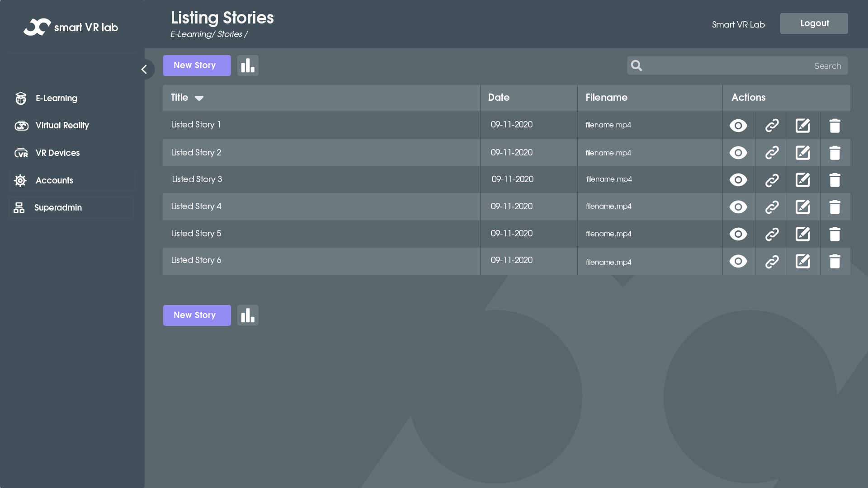The image size is (868, 488).
Task: Copy link for Listed Story 1
Action: tap(772, 126)
